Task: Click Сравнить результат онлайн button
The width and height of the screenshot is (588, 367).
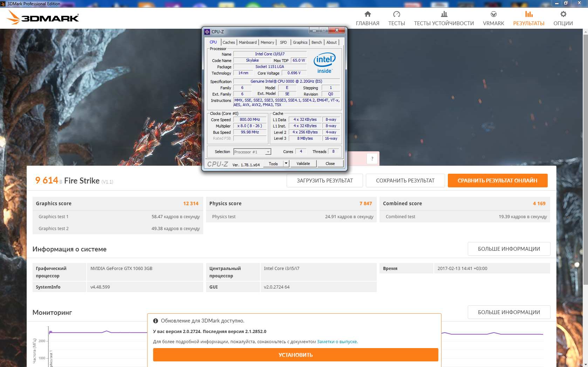Action: coord(498,181)
